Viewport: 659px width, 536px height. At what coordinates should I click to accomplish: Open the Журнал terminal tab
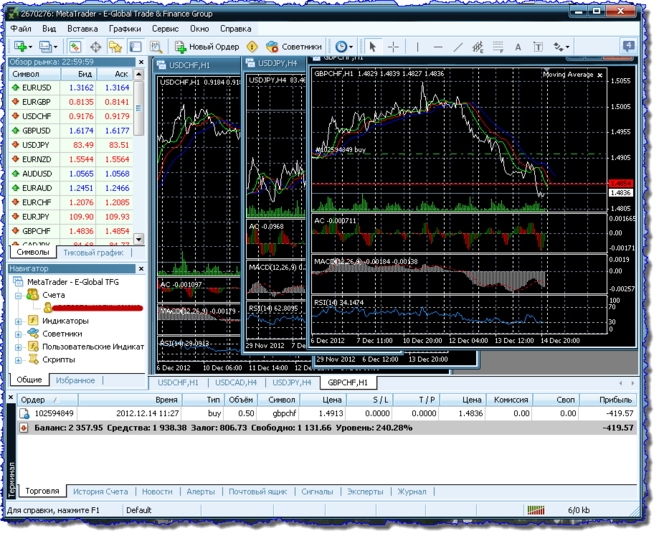click(412, 491)
